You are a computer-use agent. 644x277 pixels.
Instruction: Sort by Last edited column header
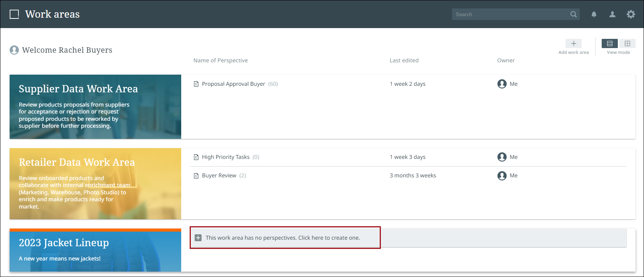[x=404, y=60]
